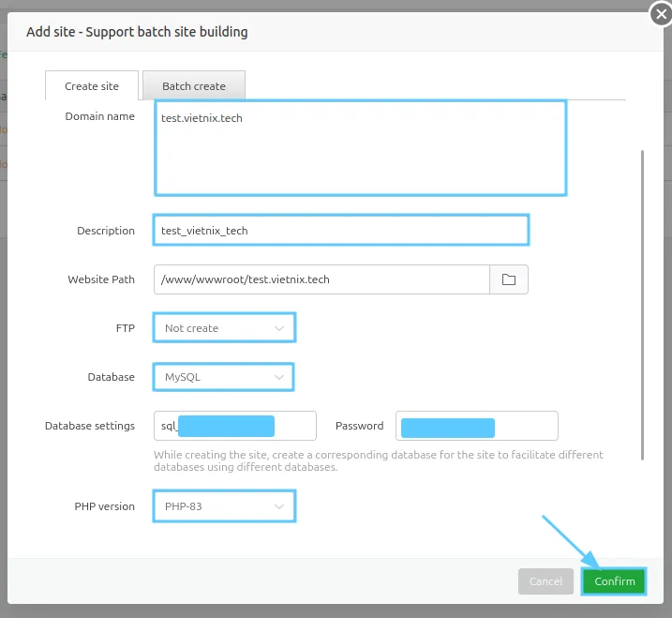
Task: Open the Database dropdown showing MySQL
Action: tap(223, 377)
